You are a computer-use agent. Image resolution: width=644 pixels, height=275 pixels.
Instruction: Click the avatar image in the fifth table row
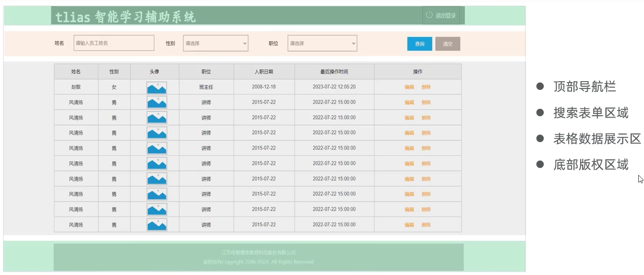(x=157, y=148)
